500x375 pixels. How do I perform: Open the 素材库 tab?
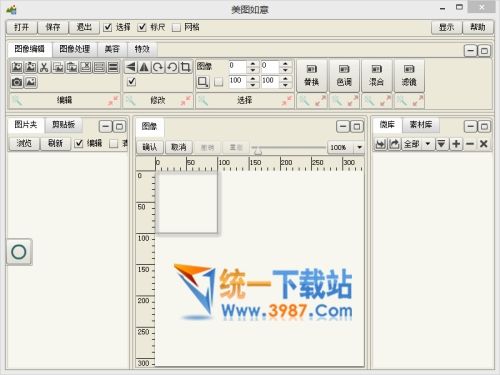(x=421, y=125)
